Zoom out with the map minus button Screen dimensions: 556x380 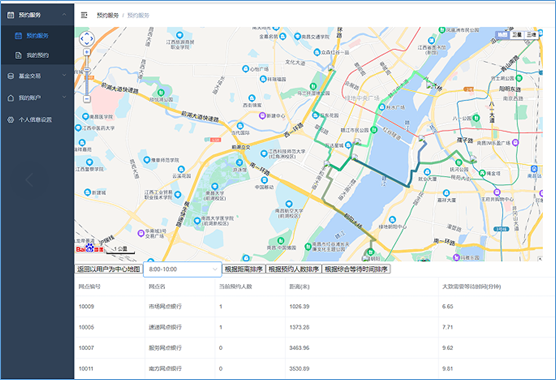[x=87, y=99]
